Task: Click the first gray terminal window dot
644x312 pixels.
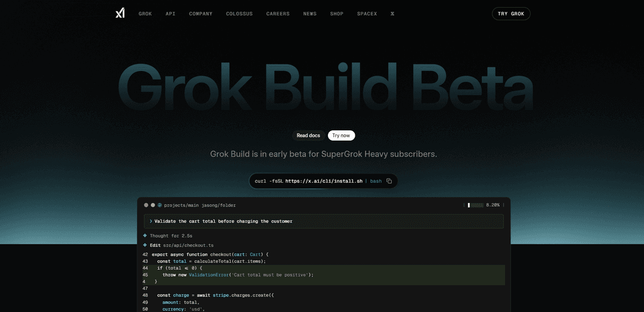Action: (x=146, y=205)
